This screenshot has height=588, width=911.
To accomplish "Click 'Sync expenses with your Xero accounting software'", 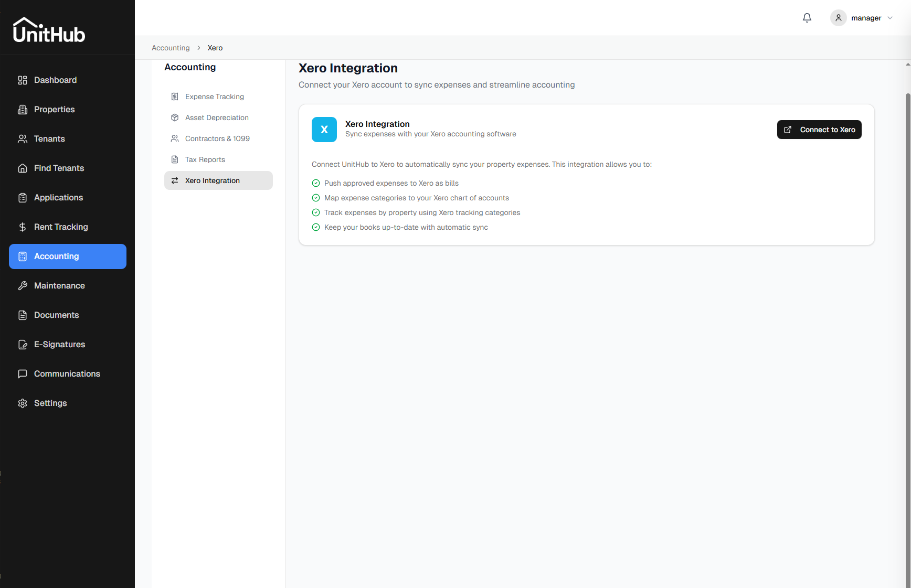I will (431, 134).
